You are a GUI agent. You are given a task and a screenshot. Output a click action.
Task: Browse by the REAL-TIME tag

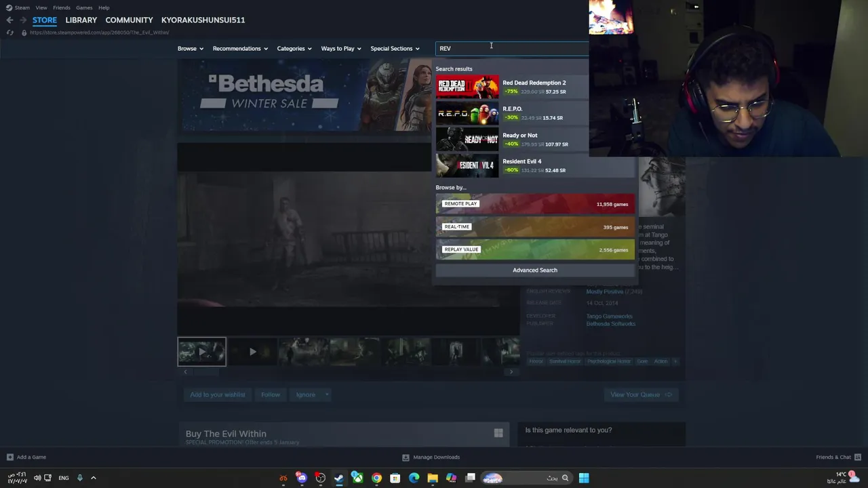coord(535,227)
